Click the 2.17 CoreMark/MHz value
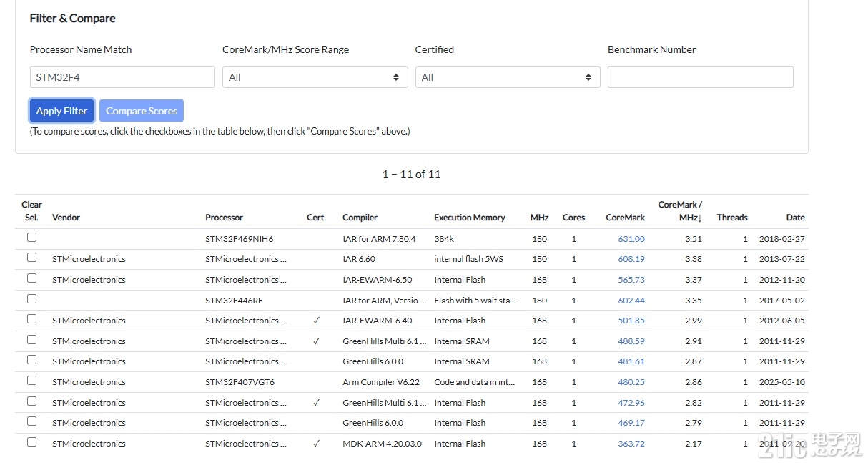Viewport: 868px width, 463px height. click(x=694, y=444)
